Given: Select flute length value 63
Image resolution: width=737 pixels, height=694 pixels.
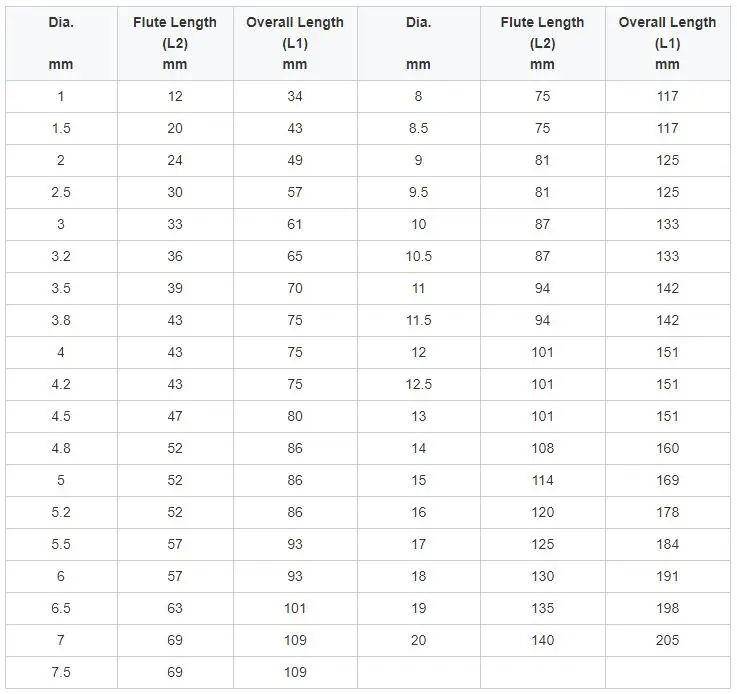Looking at the screenshot, I should click(175, 608).
